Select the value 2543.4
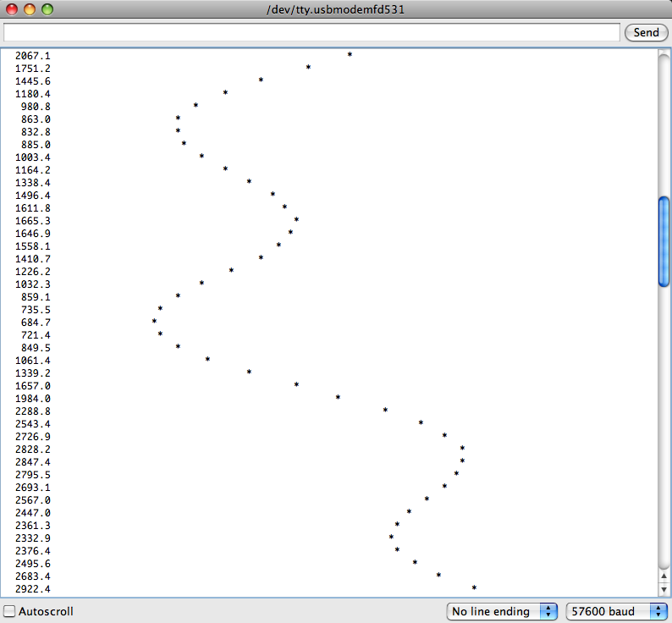 tap(32, 424)
